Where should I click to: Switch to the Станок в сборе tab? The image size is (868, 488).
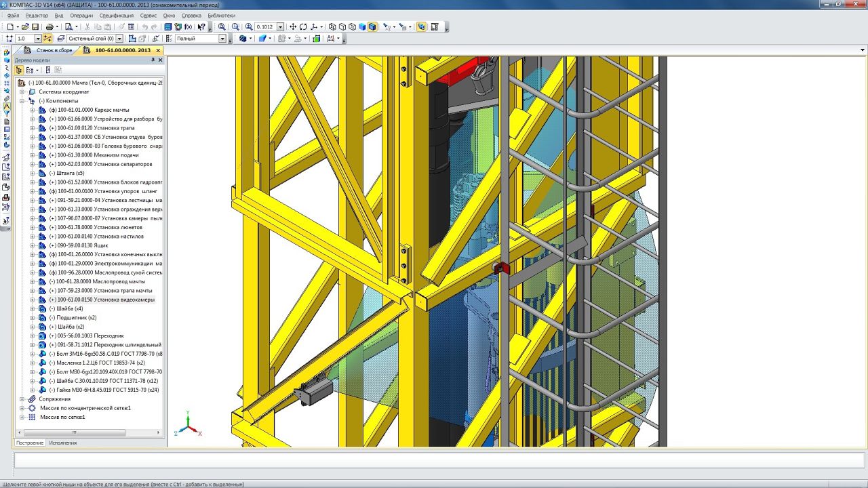click(x=54, y=50)
